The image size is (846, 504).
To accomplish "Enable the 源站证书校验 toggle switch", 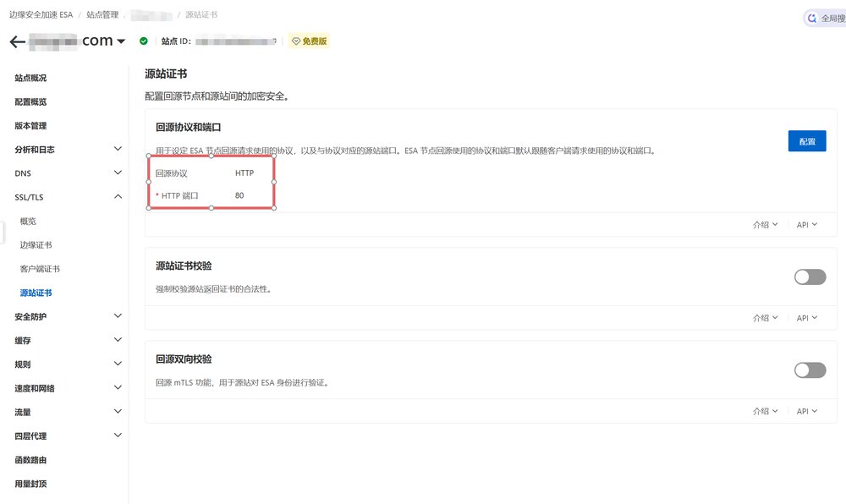I will 810,277.
